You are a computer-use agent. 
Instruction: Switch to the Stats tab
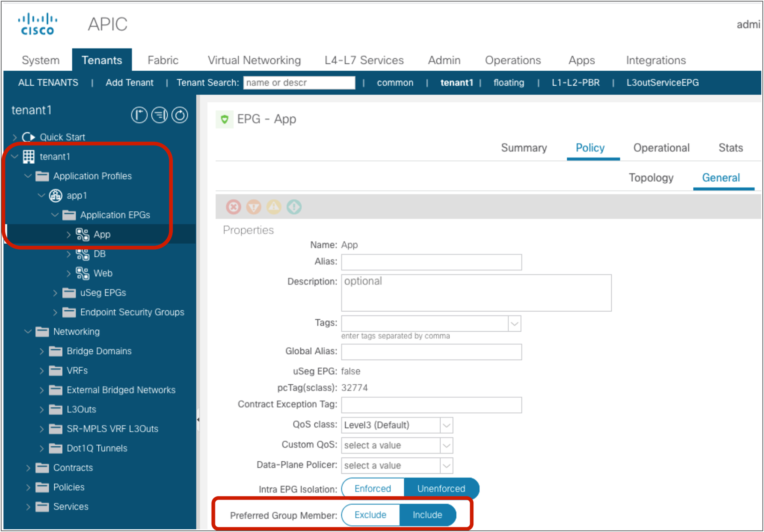pyautogui.click(x=730, y=148)
